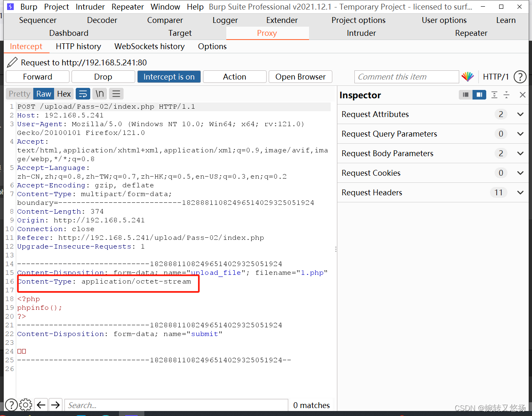This screenshot has width=532, height=416.
Task: Click filename "1.php" in line 15
Action: [x=312, y=273]
